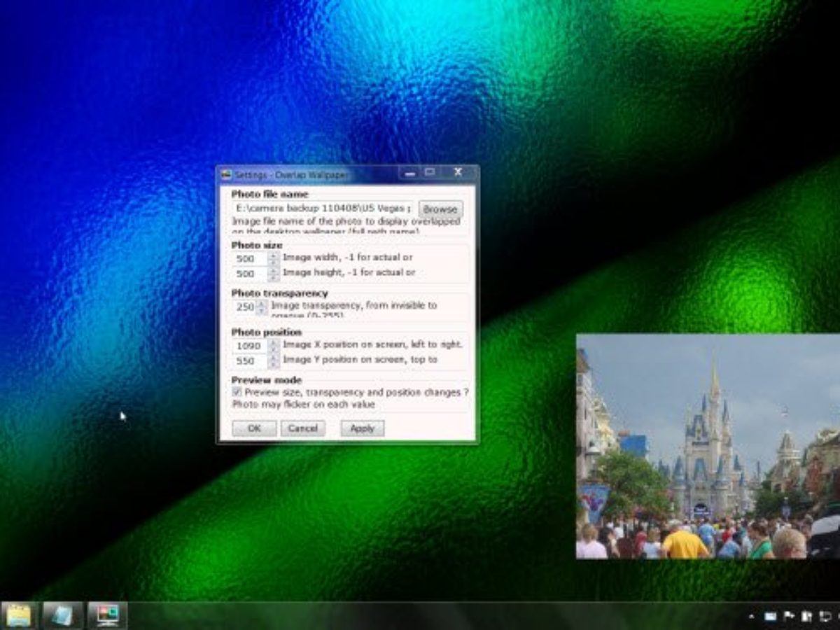
Task: Disable the Preview mode checkbox
Action: (237, 393)
